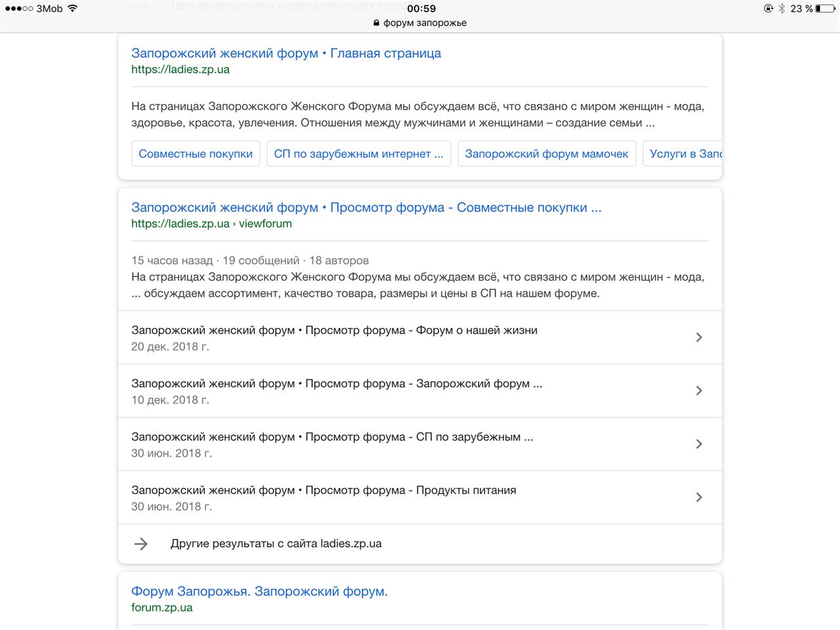840x630 pixels.
Task: Open 'Запорожский форум мамочек' chip
Action: (x=547, y=154)
